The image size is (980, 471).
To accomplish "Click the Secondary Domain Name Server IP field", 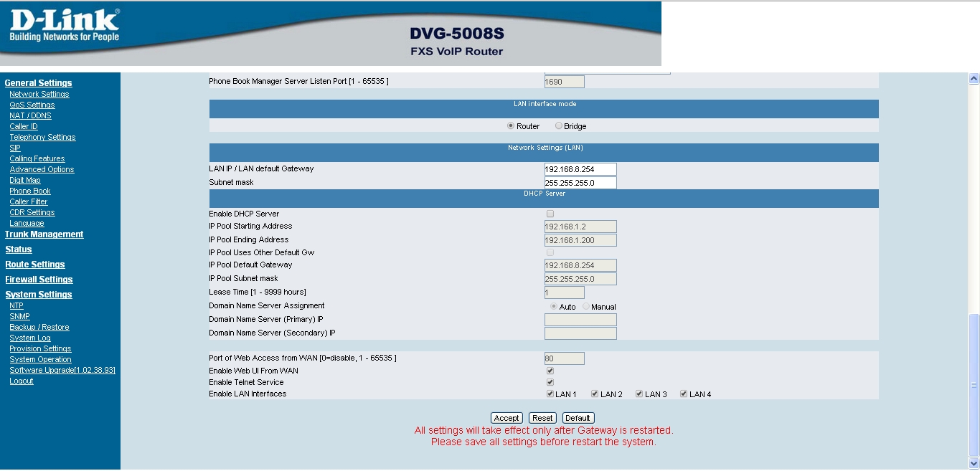I will pyautogui.click(x=580, y=333).
